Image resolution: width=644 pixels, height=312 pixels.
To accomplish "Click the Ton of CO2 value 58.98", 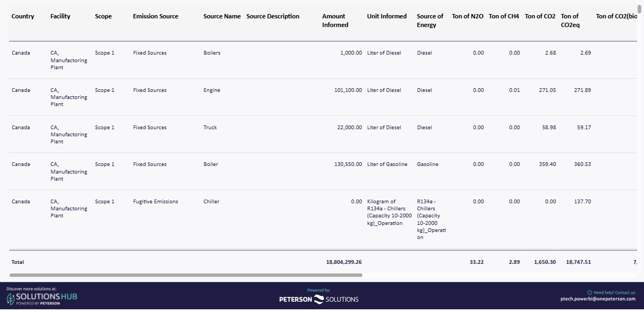I will pos(549,128).
